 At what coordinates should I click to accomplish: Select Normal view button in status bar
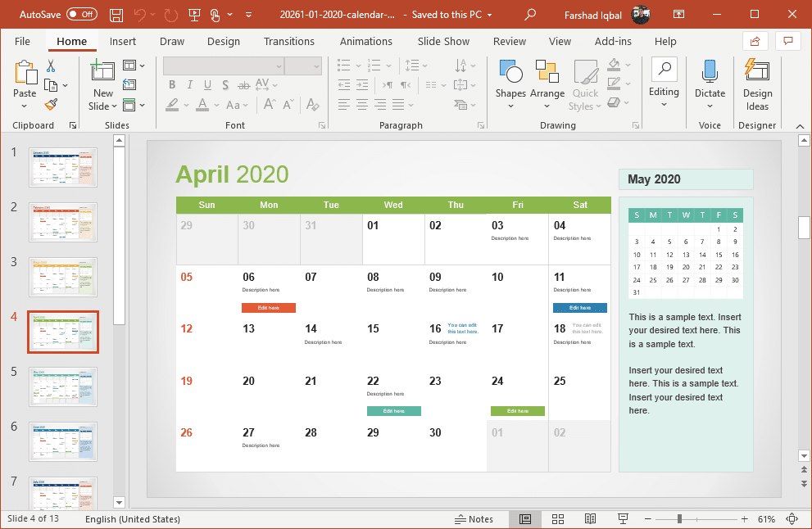point(525,519)
